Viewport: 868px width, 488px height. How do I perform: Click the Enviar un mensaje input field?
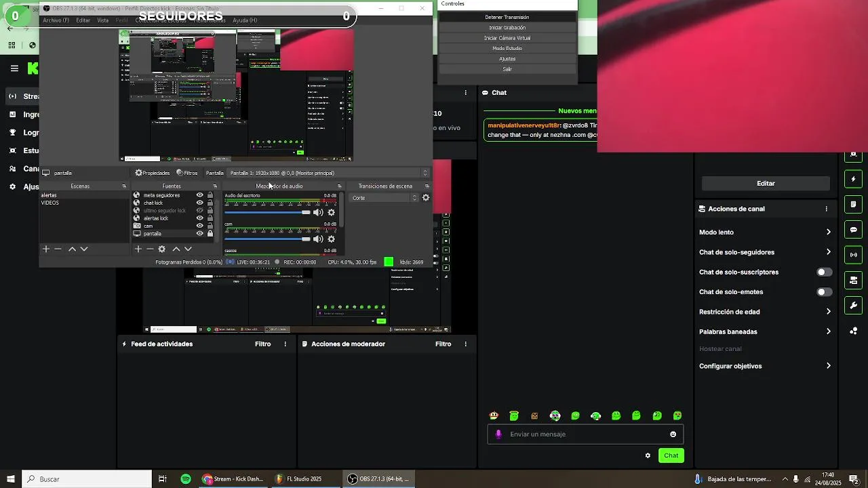pyautogui.click(x=585, y=434)
